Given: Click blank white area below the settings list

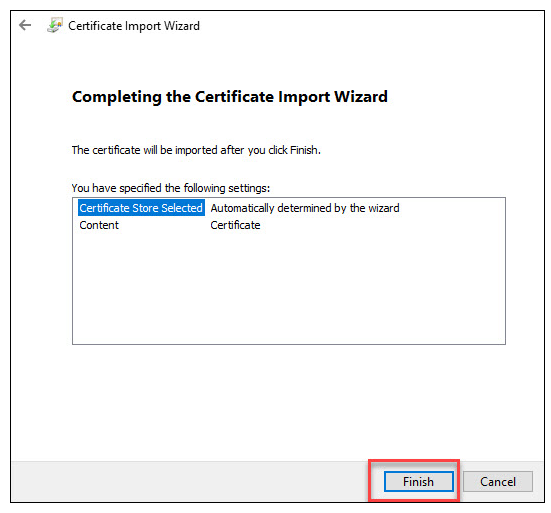Looking at the screenshot, I should [x=278, y=401].
